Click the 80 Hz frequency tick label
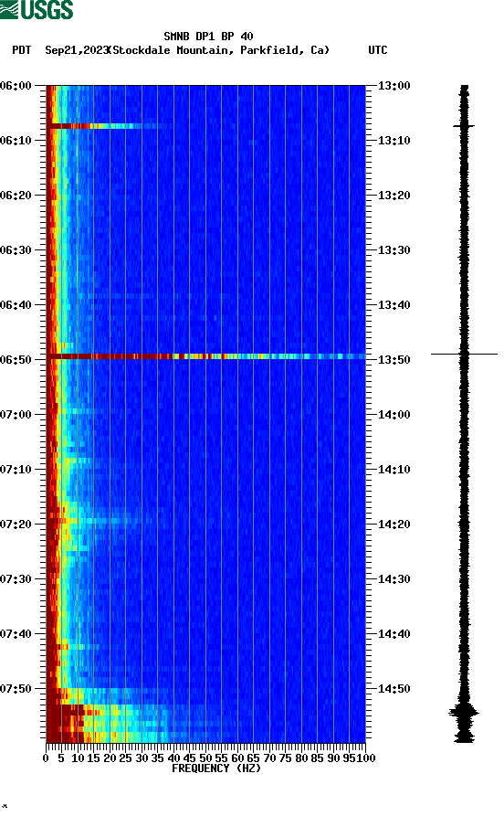The image size is (504, 816). tap(301, 758)
